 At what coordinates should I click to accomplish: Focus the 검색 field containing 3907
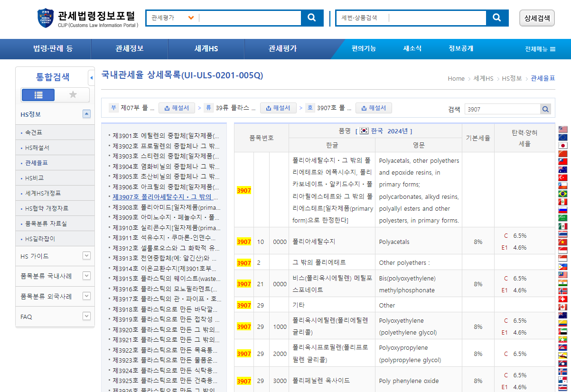coord(502,109)
